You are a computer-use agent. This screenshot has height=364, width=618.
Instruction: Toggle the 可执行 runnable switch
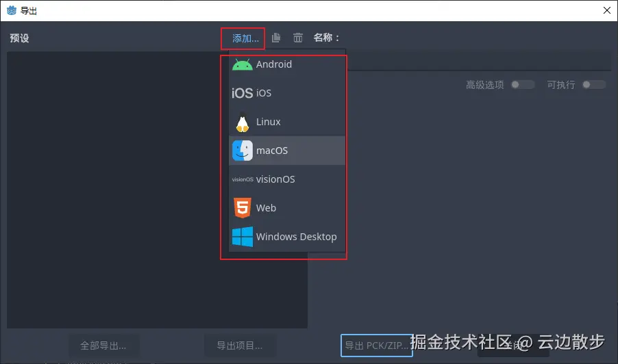[594, 85]
